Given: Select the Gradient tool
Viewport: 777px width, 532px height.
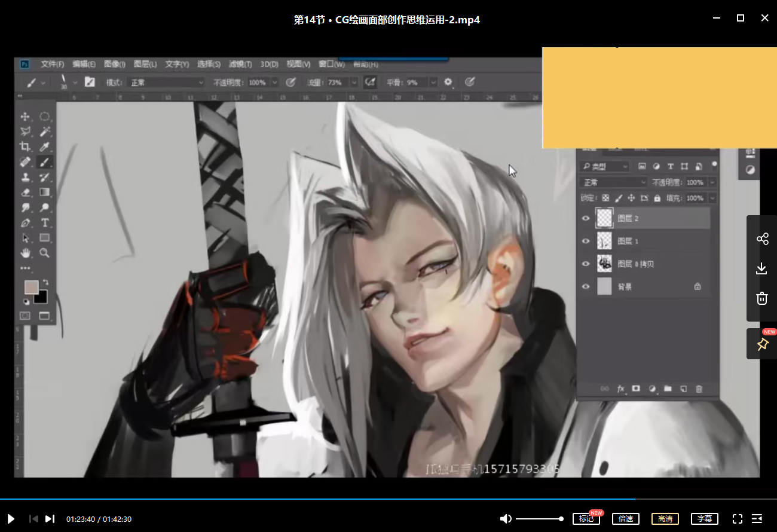Looking at the screenshot, I should click(44, 192).
